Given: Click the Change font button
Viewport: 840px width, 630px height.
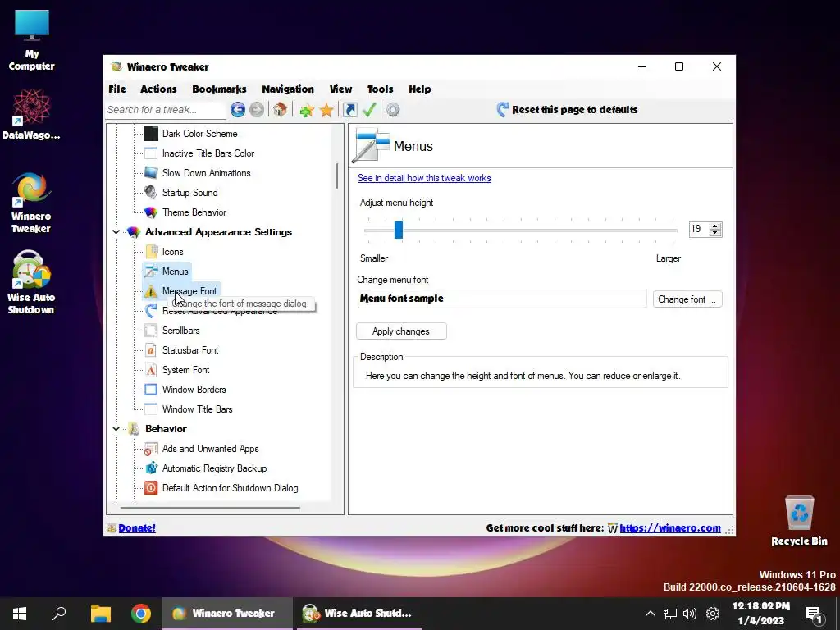Looking at the screenshot, I should [x=687, y=299].
